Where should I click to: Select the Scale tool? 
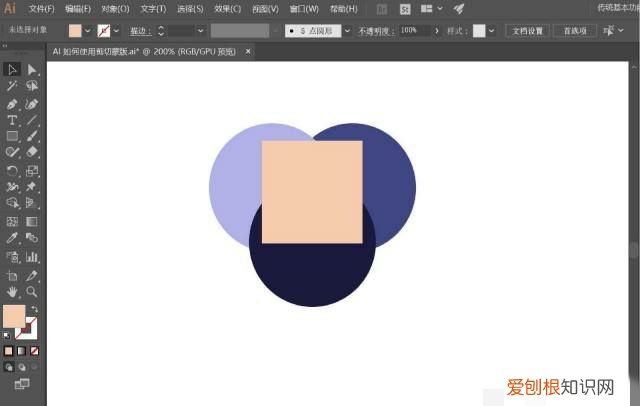coord(32,171)
